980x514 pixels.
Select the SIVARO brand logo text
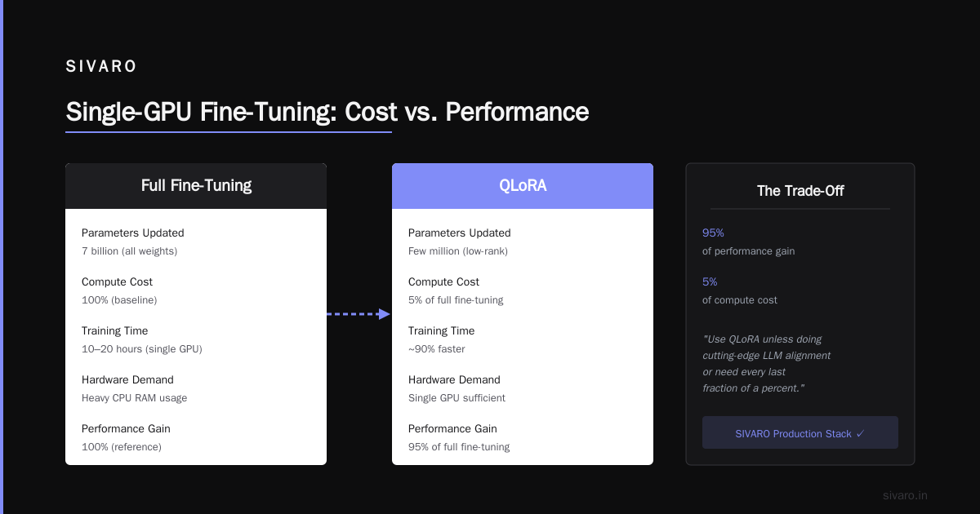click(x=101, y=67)
